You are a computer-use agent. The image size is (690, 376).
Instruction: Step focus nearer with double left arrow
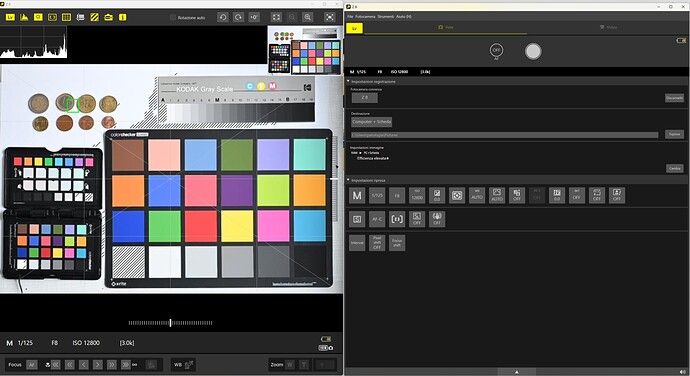(70, 365)
